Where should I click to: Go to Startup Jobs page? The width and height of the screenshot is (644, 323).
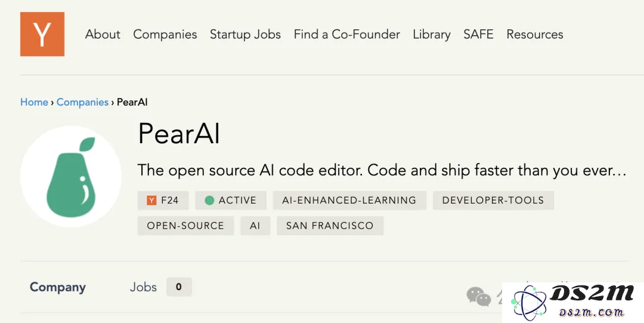click(245, 34)
